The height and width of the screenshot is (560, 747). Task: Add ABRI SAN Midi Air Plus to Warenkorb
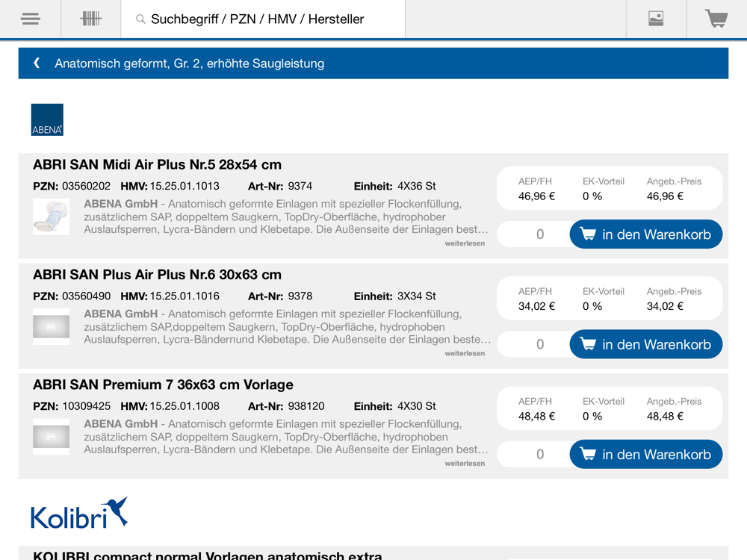pos(646,234)
